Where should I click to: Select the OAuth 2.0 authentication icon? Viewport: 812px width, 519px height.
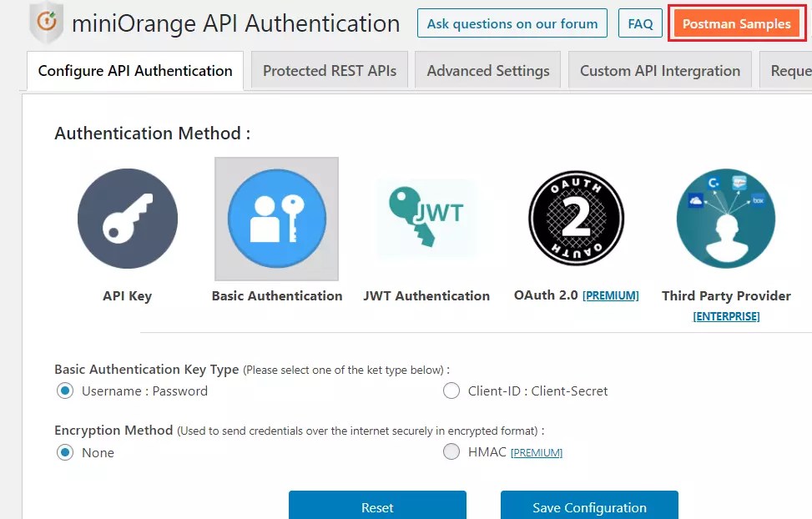576,218
